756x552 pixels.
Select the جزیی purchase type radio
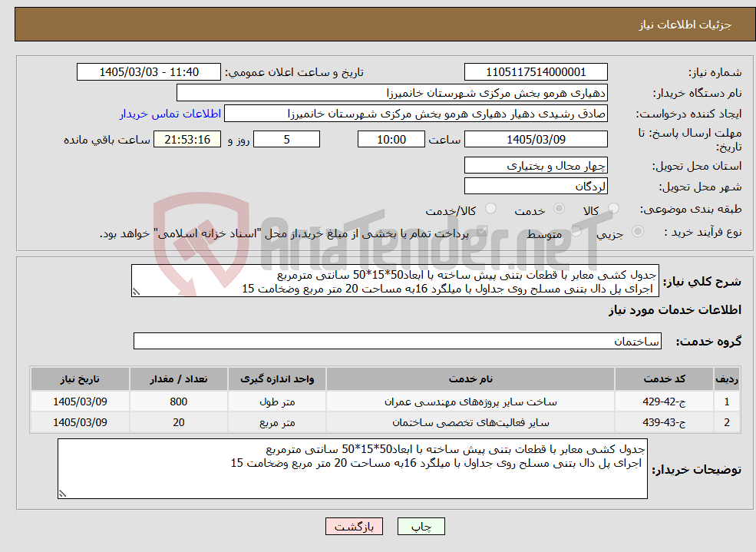click(638, 231)
